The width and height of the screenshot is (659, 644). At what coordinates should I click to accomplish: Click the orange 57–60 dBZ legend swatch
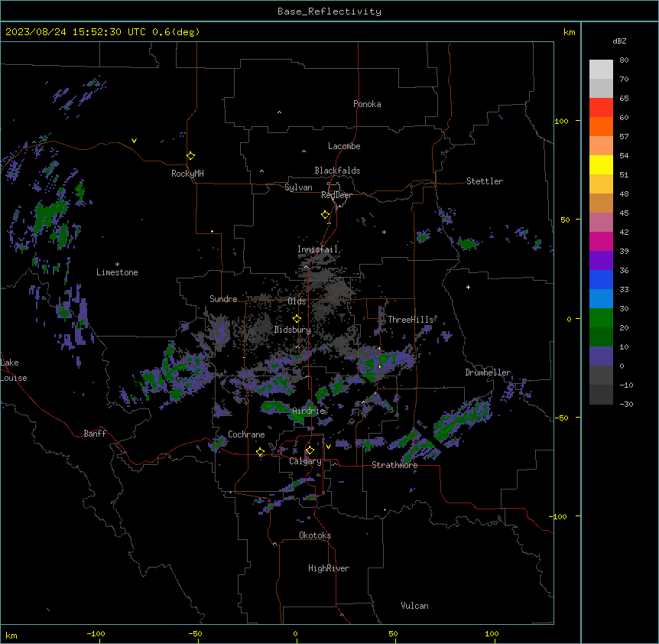coord(601,126)
